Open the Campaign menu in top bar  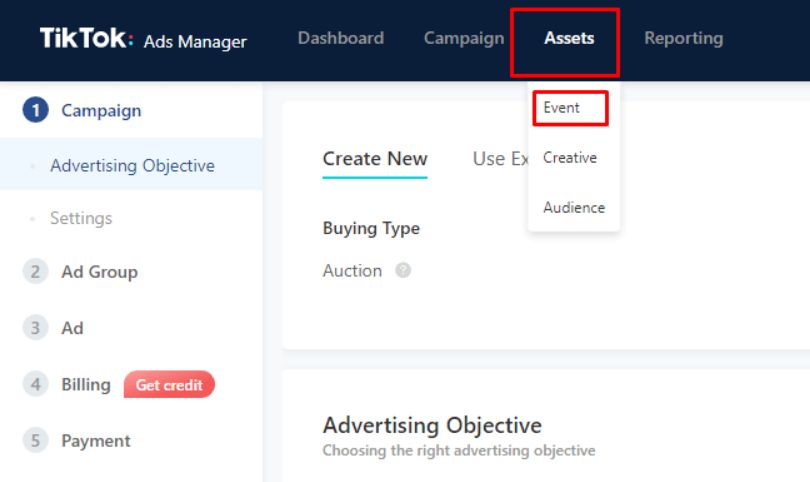click(463, 38)
